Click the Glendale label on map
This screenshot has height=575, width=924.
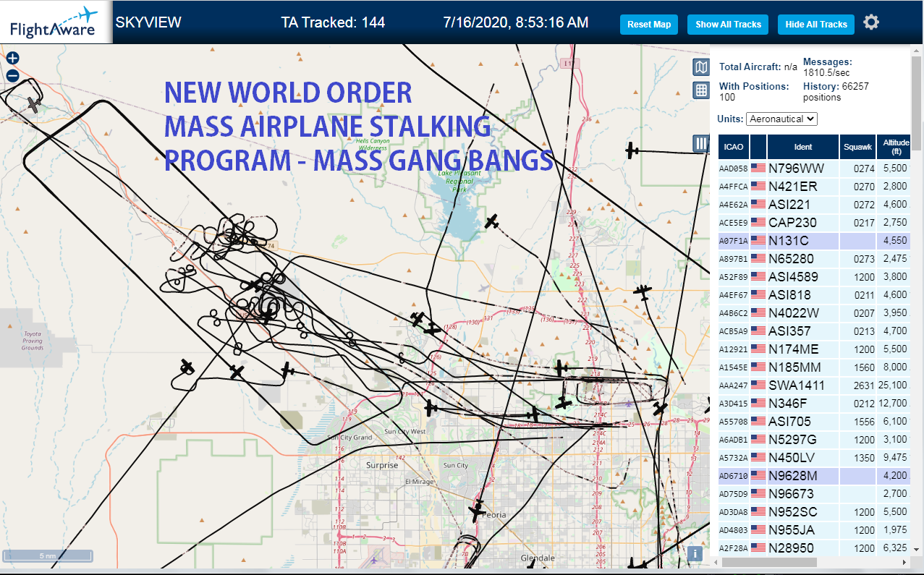[x=538, y=558]
